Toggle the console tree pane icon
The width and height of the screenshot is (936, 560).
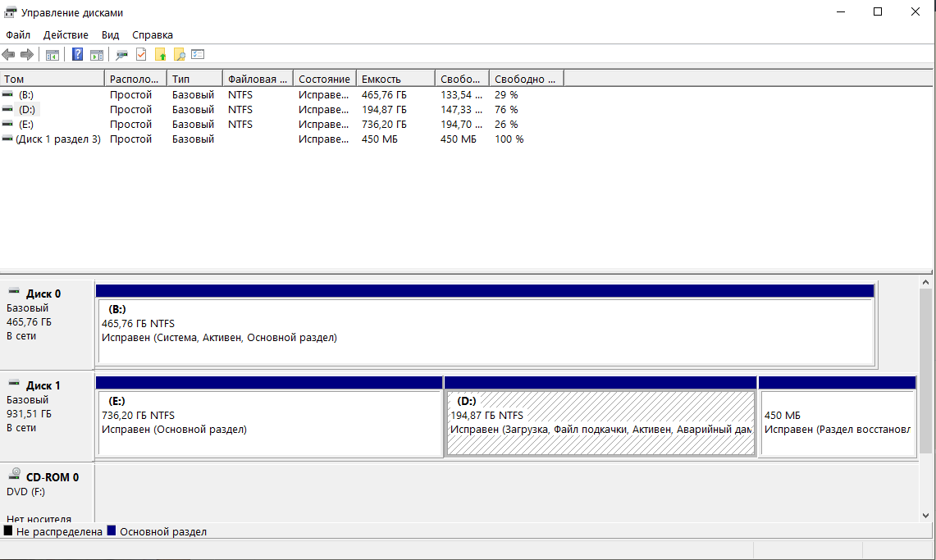coord(53,55)
